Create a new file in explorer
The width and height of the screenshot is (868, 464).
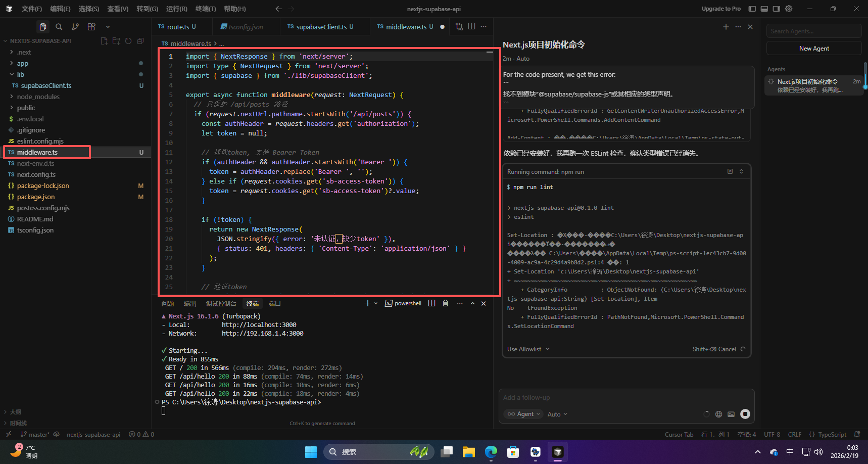point(104,41)
